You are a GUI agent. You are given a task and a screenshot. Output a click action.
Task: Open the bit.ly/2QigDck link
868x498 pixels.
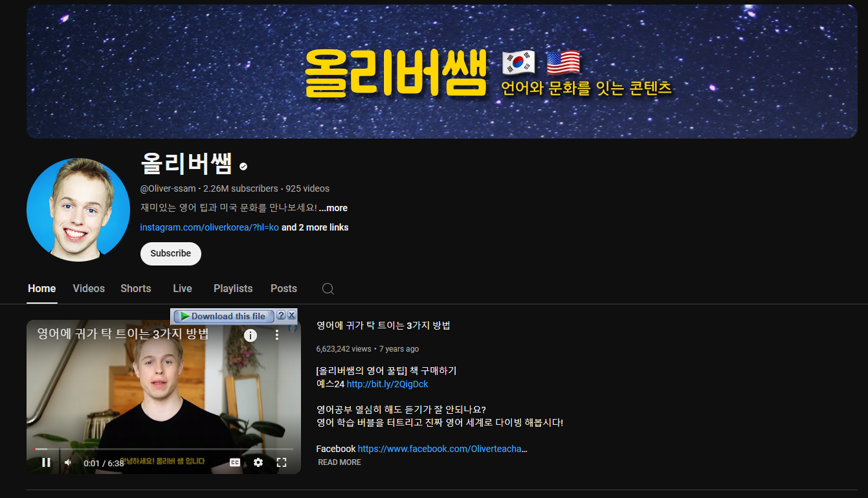pyautogui.click(x=387, y=384)
